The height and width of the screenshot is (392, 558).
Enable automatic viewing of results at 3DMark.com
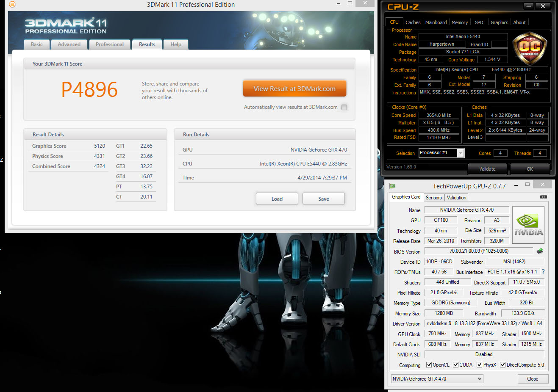click(344, 107)
